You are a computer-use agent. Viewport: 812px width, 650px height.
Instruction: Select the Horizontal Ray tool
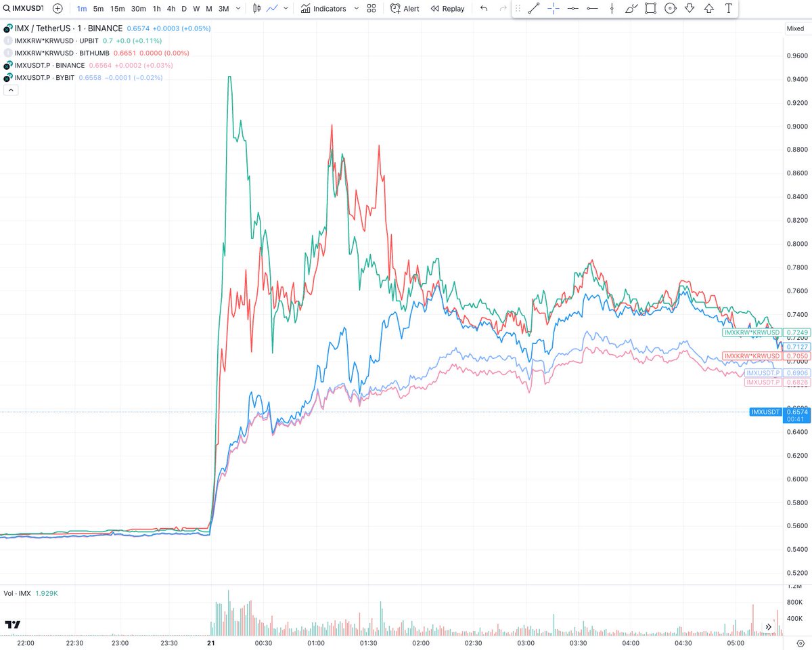pos(592,9)
